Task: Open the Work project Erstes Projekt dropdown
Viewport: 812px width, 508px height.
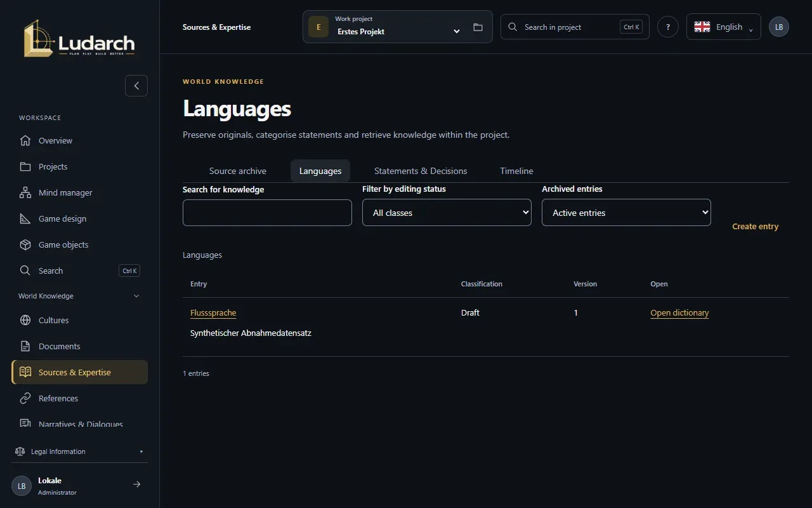Action: (398, 27)
